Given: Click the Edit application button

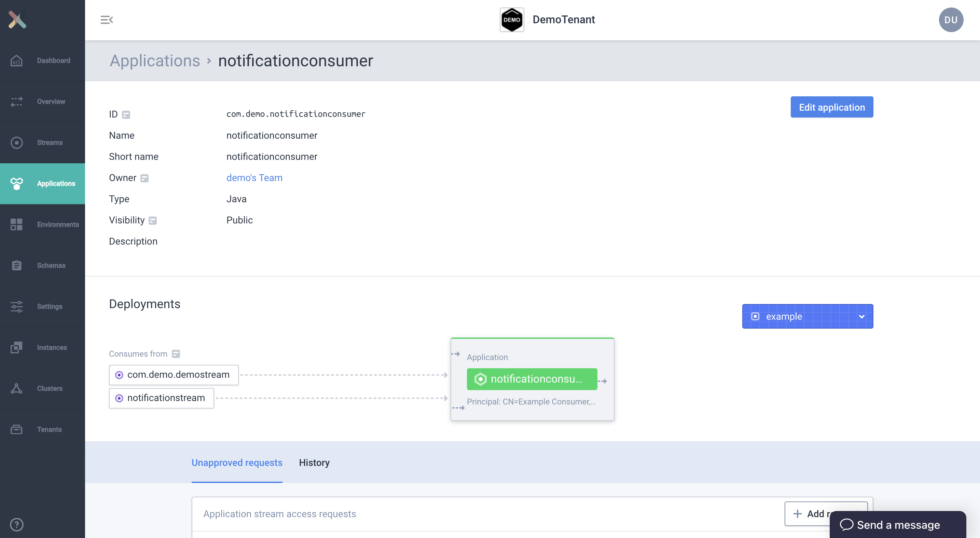Looking at the screenshot, I should (x=832, y=107).
